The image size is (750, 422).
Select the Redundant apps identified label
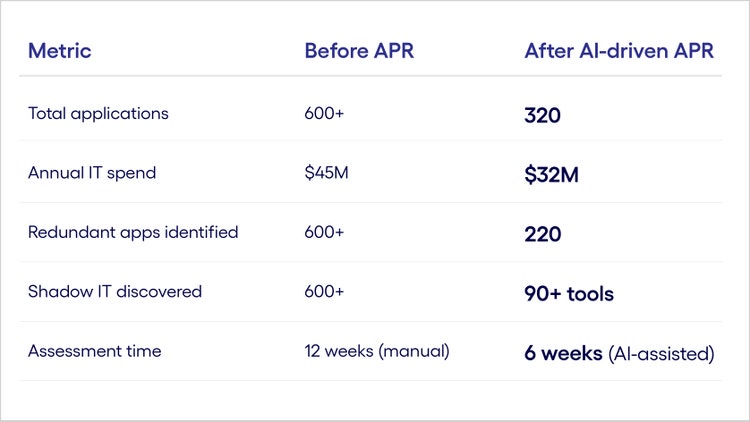tap(133, 232)
